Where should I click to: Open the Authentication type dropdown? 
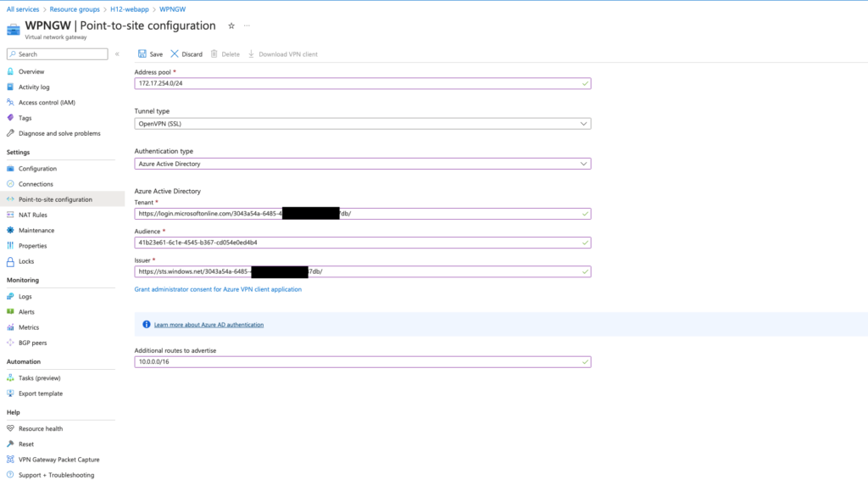tap(363, 164)
